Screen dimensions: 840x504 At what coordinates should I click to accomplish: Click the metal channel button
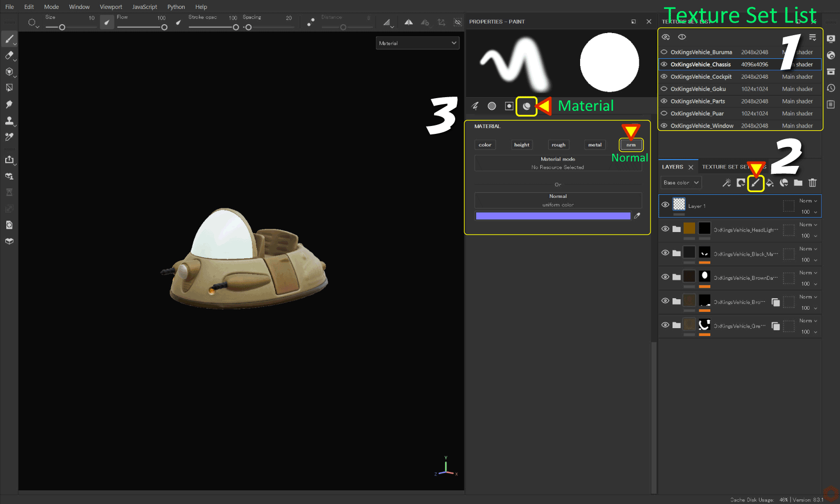595,145
